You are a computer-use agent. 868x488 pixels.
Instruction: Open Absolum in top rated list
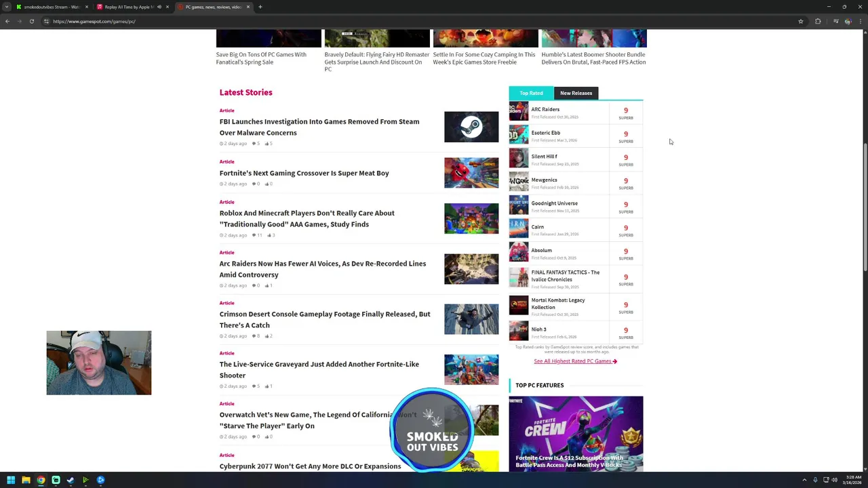[541, 250]
